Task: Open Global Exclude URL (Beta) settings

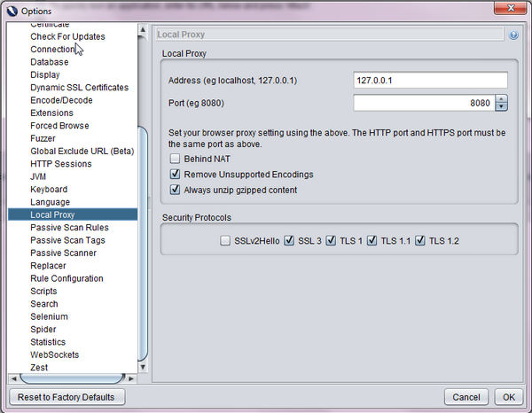Action: 82,152
